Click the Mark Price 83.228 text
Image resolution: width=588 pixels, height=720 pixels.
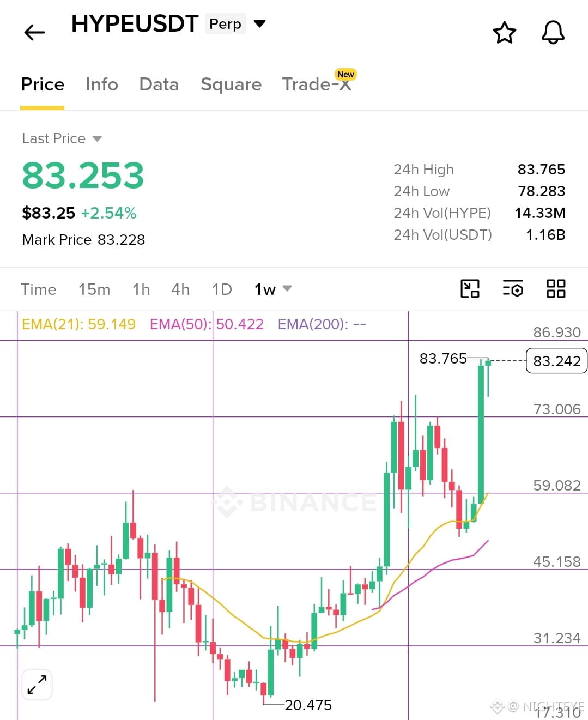[83, 240]
